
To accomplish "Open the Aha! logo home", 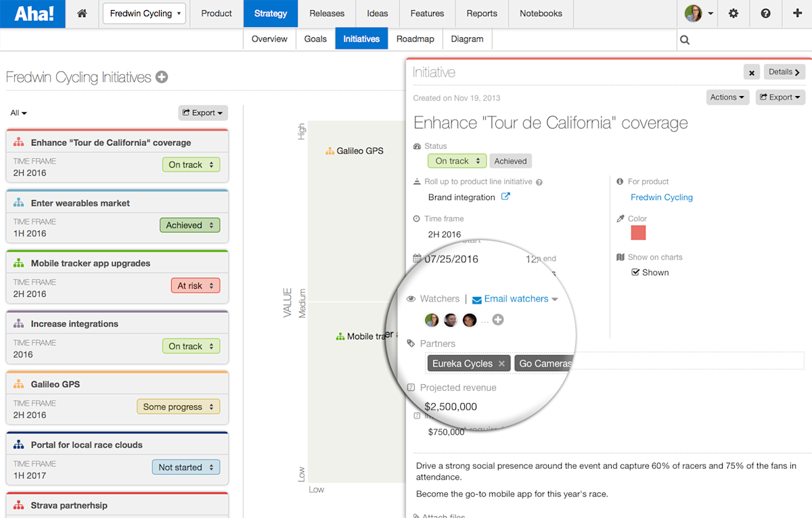I will click(32, 14).
